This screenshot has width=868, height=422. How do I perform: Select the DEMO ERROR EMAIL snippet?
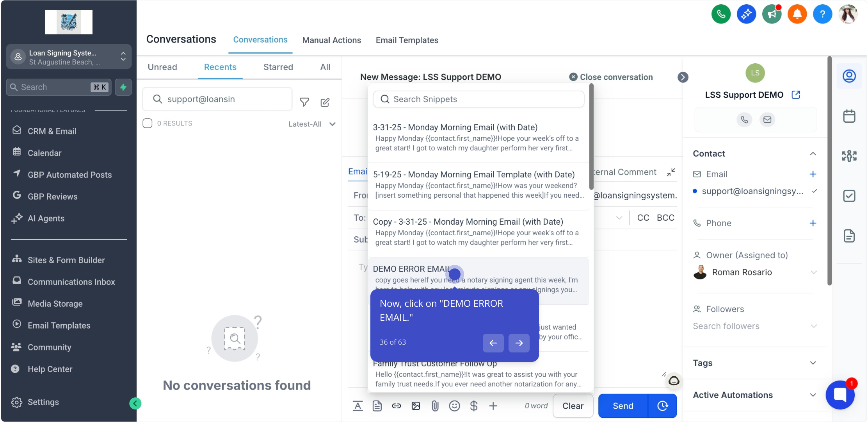point(478,281)
